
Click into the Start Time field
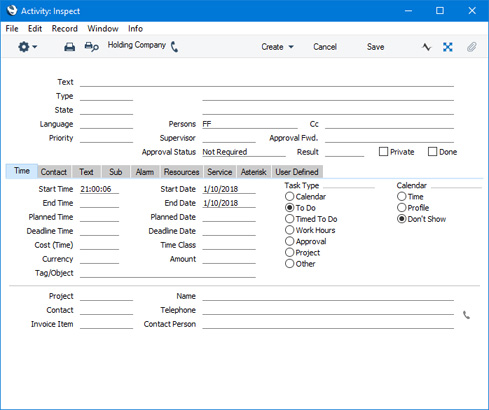[x=99, y=189]
